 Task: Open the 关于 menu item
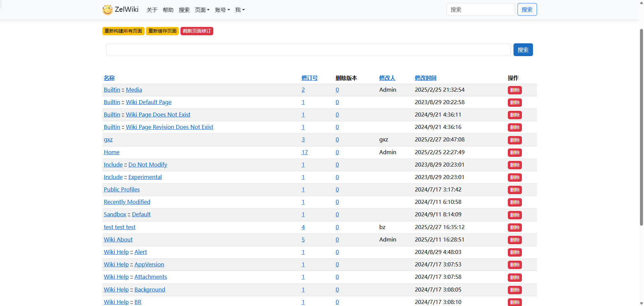(152, 10)
